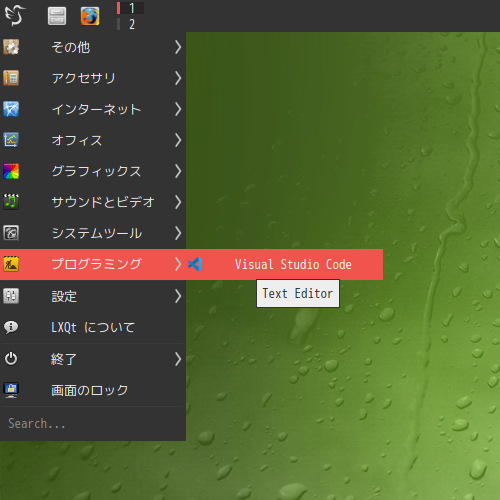Click the プログラミング category icon
500x500 pixels.
click(11, 264)
